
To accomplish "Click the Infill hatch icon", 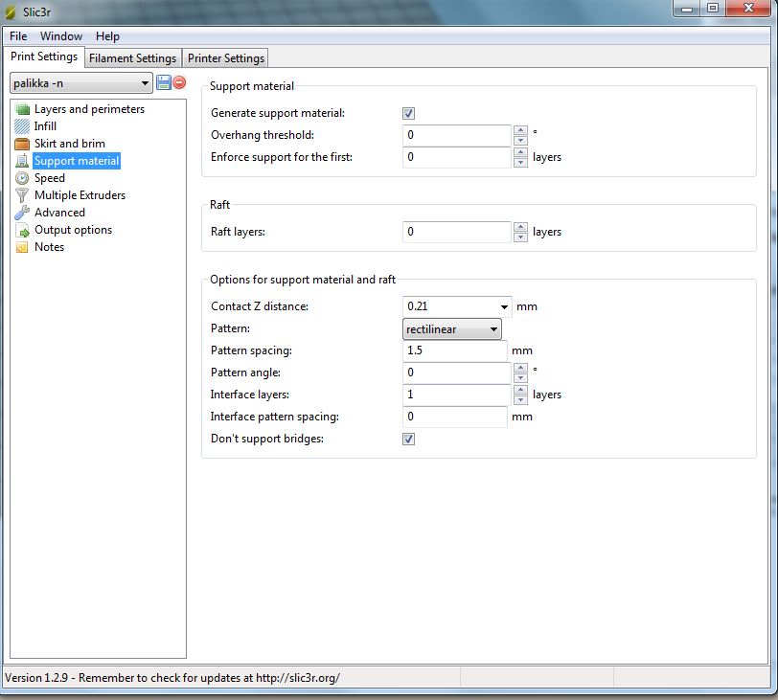I will point(22,126).
